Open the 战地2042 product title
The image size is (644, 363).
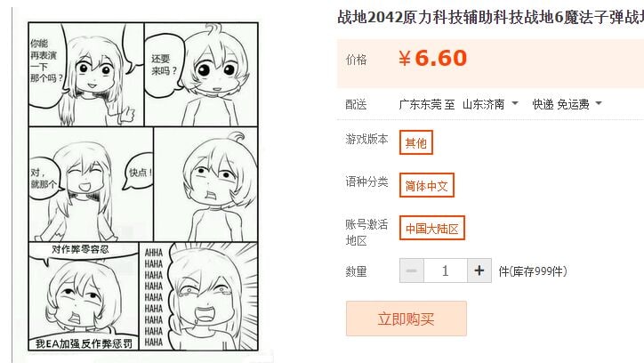[490, 17]
